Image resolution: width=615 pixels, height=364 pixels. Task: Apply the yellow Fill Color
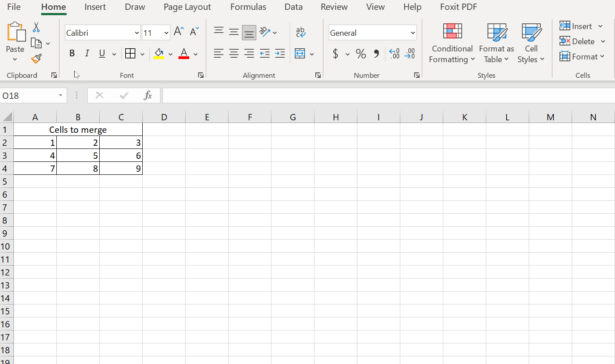coord(159,54)
